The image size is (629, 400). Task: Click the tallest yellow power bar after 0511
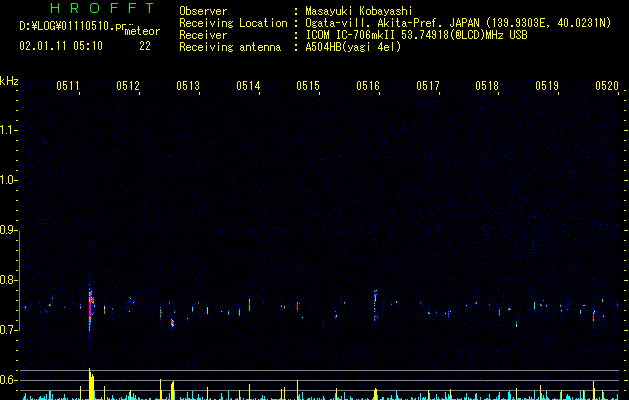tap(91, 384)
